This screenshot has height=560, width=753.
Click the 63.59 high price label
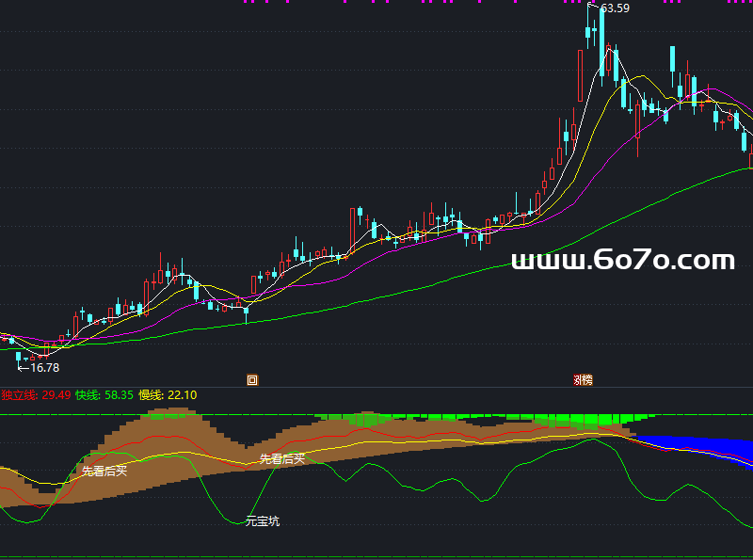pos(615,8)
